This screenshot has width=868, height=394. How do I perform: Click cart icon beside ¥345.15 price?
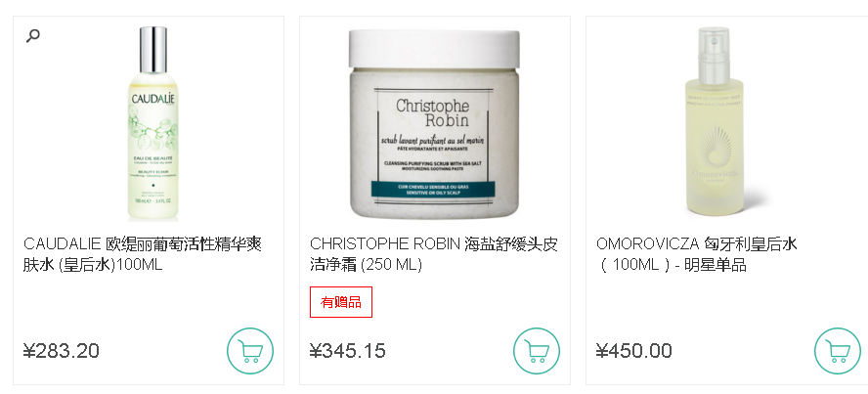click(537, 351)
